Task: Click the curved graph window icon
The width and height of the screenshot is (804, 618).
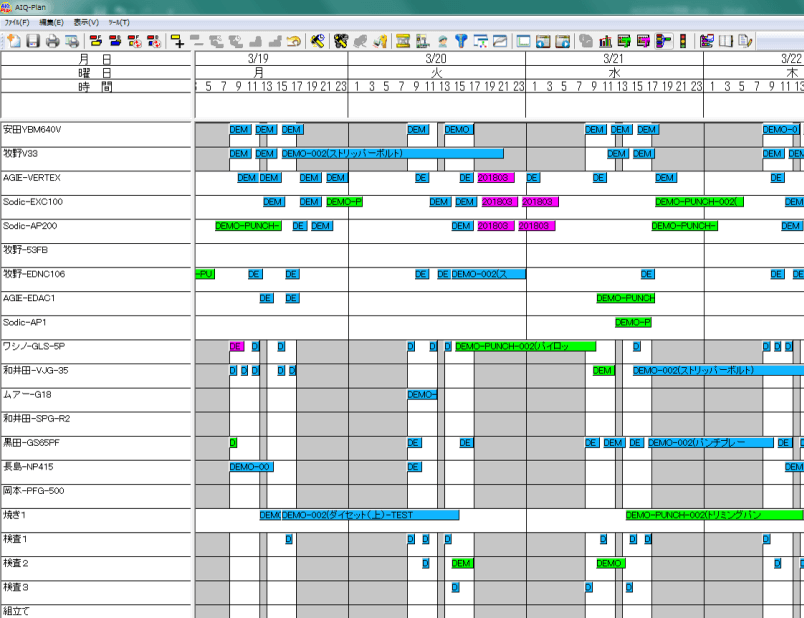Action: click(x=500, y=41)
